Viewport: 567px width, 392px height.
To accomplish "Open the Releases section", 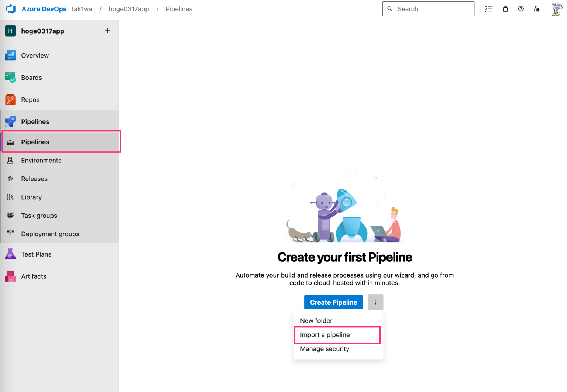I will 34,179.
